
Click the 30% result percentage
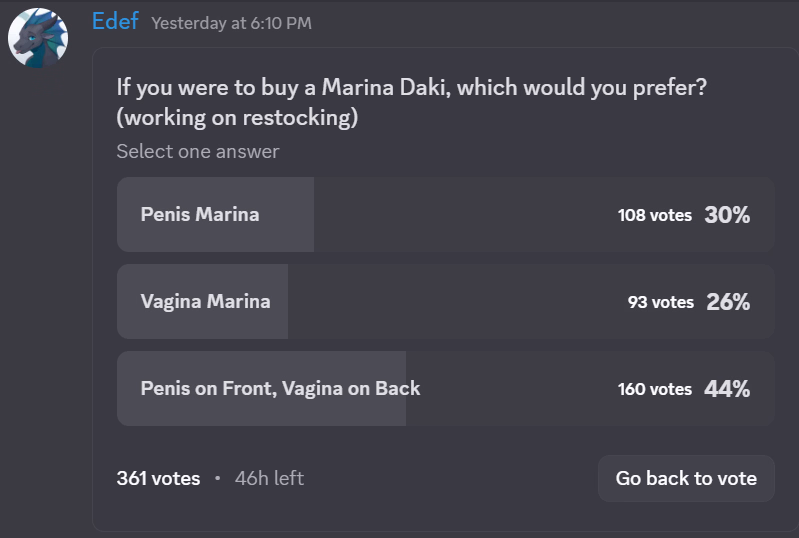tap(727, 215)
